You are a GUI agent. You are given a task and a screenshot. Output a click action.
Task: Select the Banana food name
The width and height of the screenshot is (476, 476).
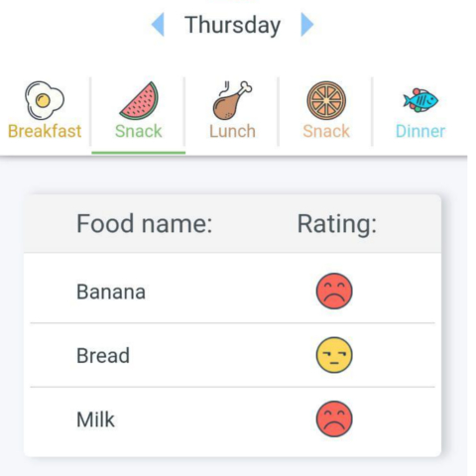click(x=111, y=292)
